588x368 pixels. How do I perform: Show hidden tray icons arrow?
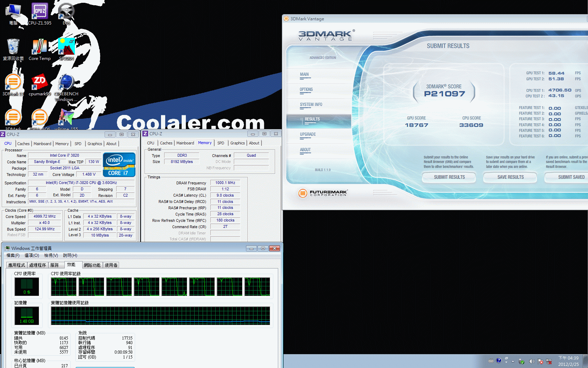(x=513, y=361)
